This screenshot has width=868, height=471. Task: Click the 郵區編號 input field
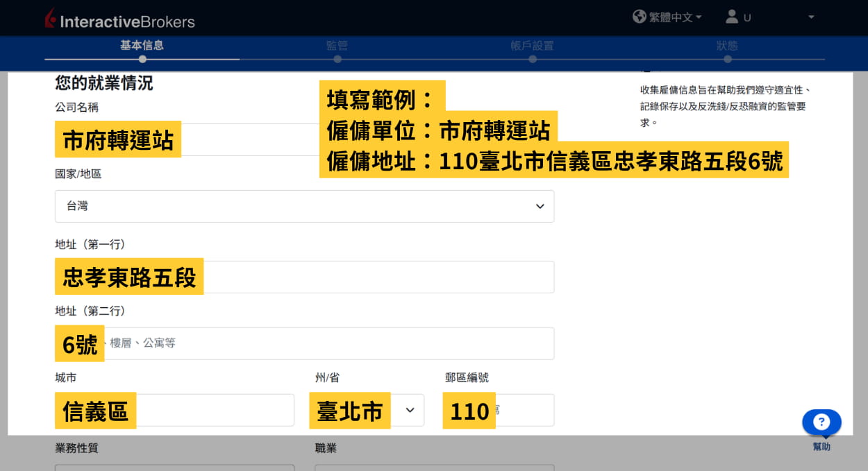(499, 410)
